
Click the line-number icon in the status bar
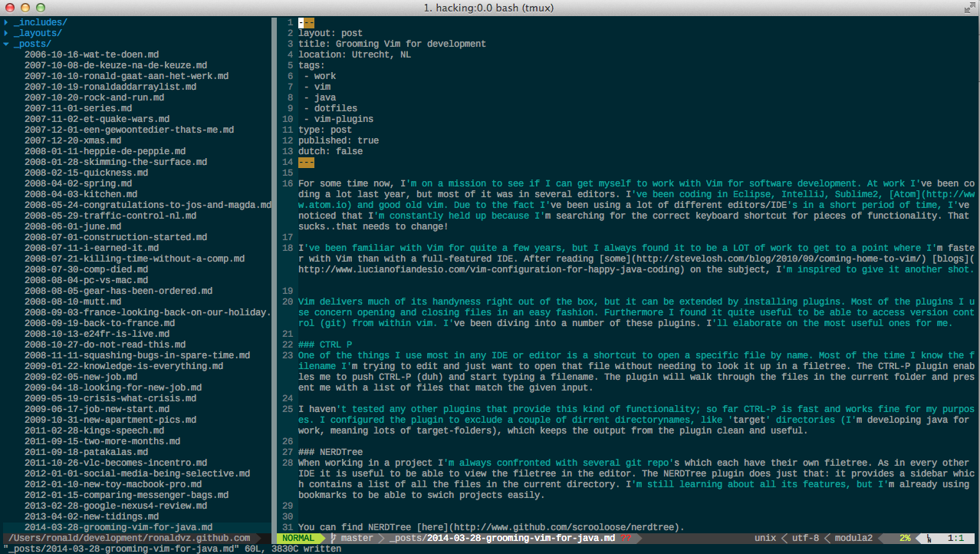pos(929,538)
